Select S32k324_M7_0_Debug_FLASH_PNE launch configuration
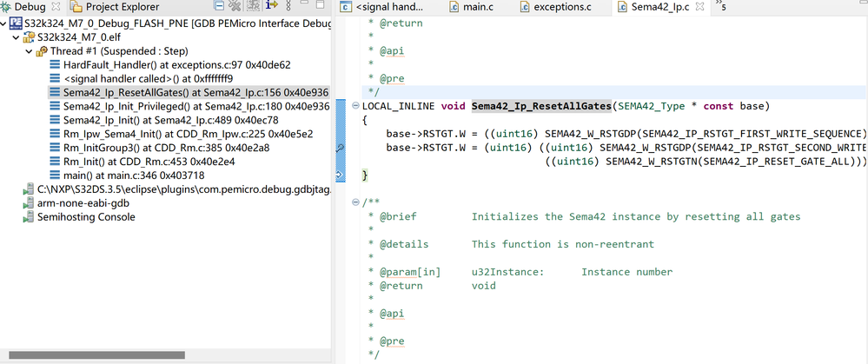The height and width of the screenshot is (364, 868). pyautogui.click(x=178, y=23)
